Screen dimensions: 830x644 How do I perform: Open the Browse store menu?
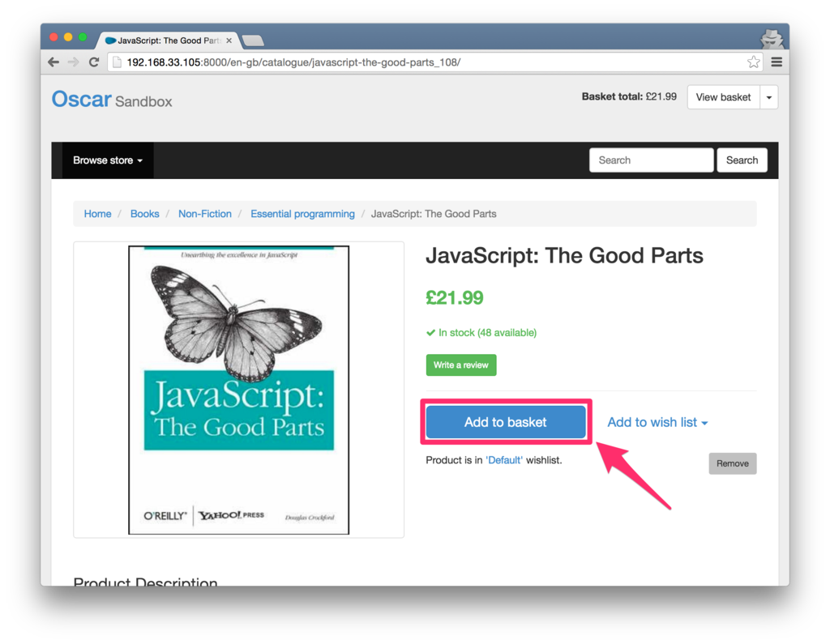108,160
